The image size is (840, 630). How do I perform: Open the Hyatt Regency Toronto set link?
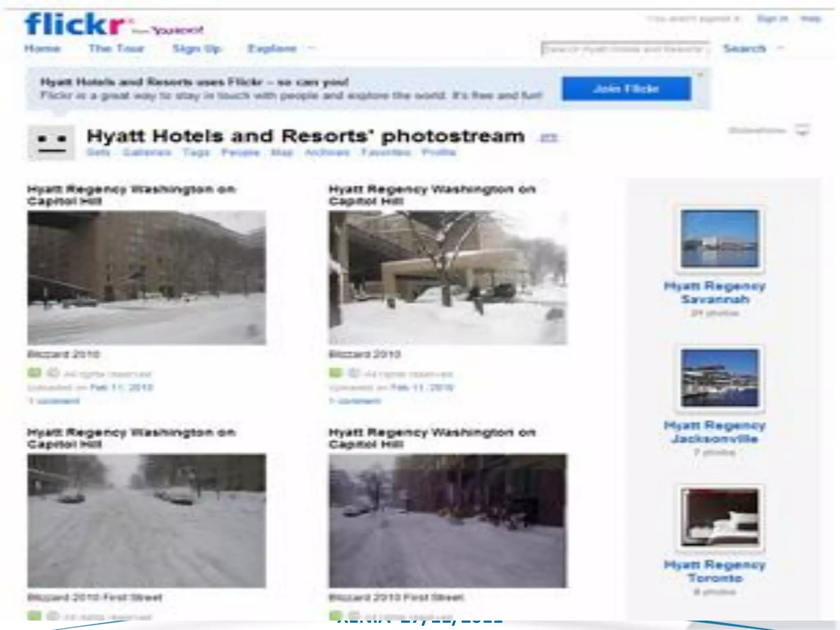click(x=714, y=571)
